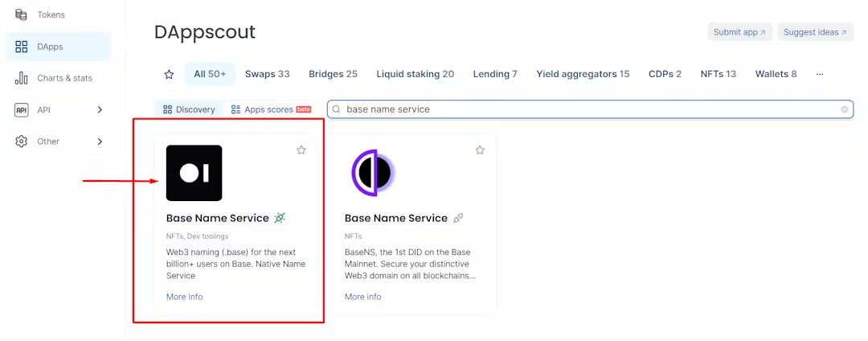Filter by Lending 7 category

tap(495, 74)
